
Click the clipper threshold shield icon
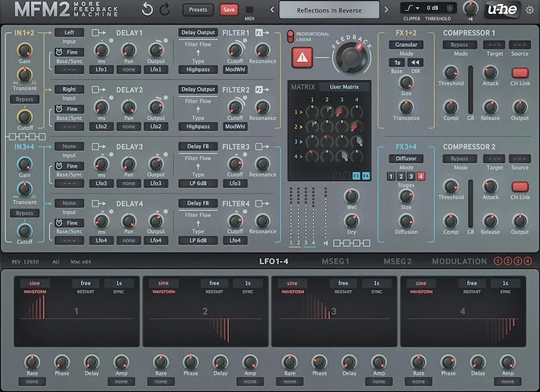click(x=450, y=8)
